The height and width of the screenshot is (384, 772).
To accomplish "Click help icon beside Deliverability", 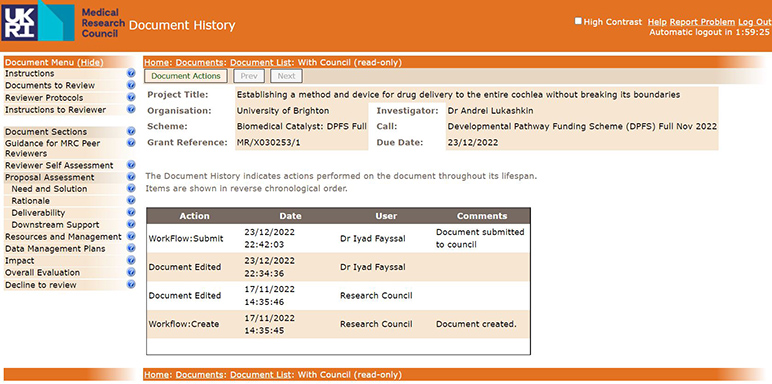I will pos(131,213).
